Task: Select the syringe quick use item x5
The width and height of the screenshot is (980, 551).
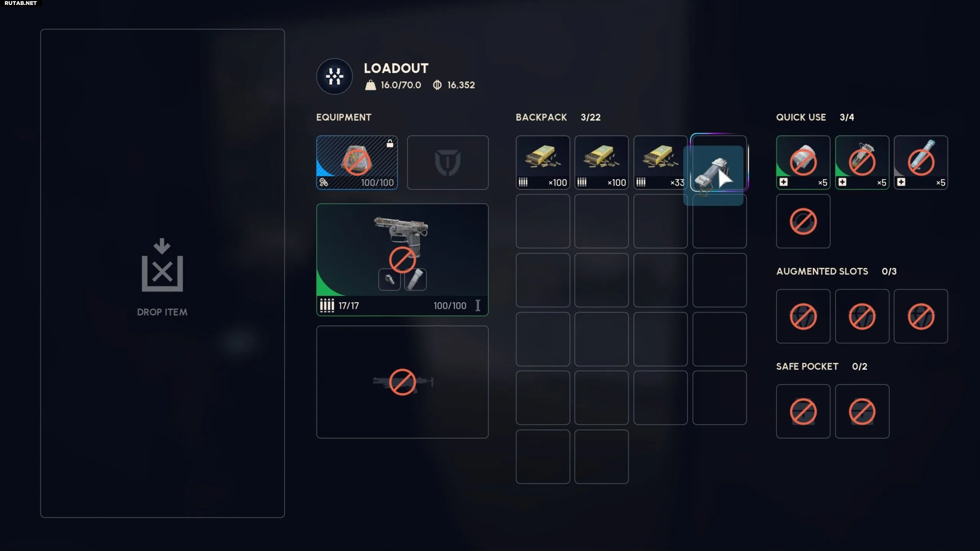Action: [921, 162]
